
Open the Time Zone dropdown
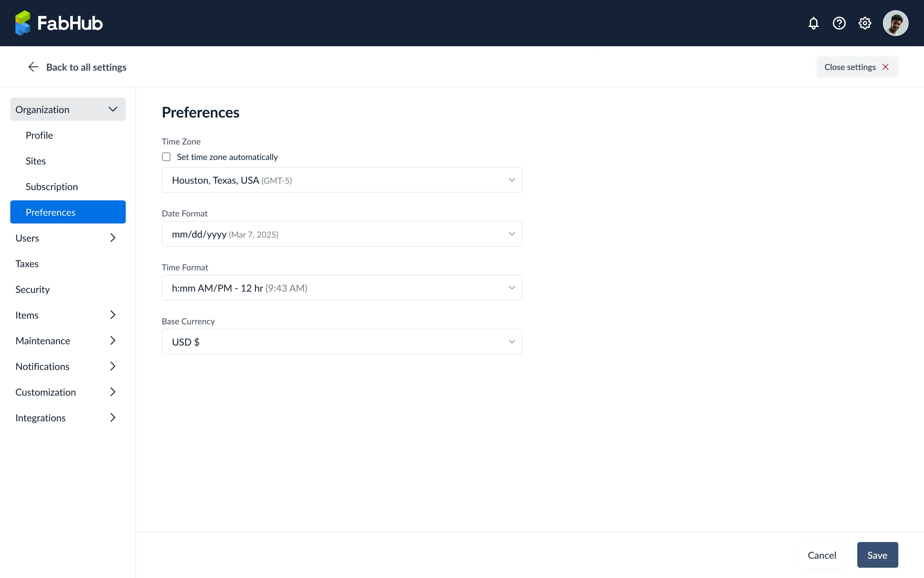coord(342,180)
